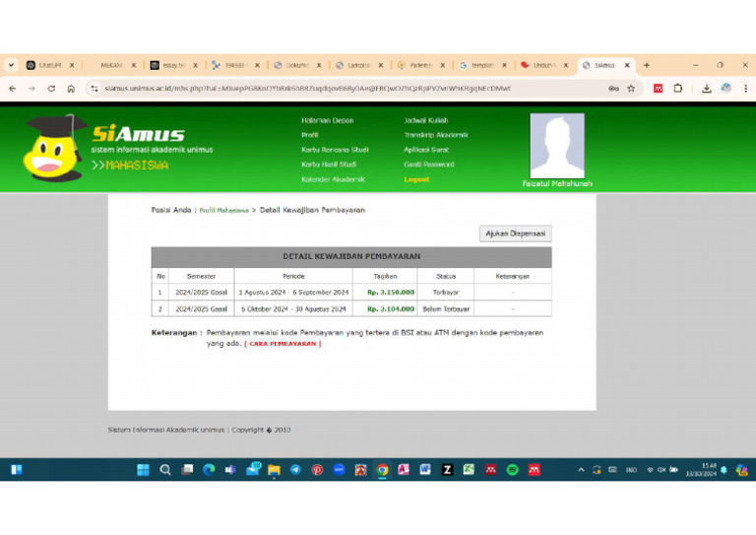Open Kartu Hasil Studi

click(x=329, y=165)
